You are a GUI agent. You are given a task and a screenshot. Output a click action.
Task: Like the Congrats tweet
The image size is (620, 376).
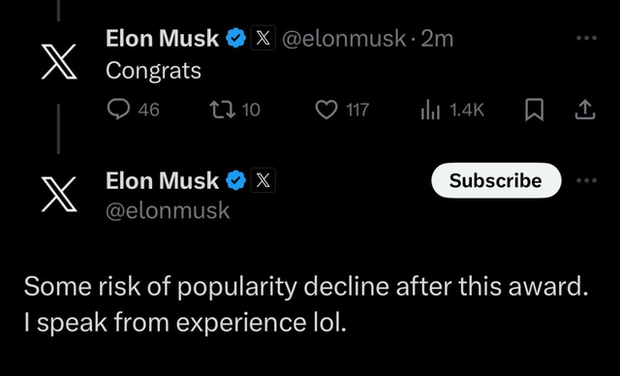pyautogui.click(x=342, y=110)
